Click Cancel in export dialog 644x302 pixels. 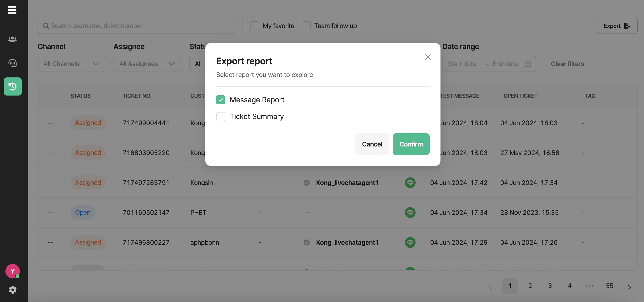372,144
